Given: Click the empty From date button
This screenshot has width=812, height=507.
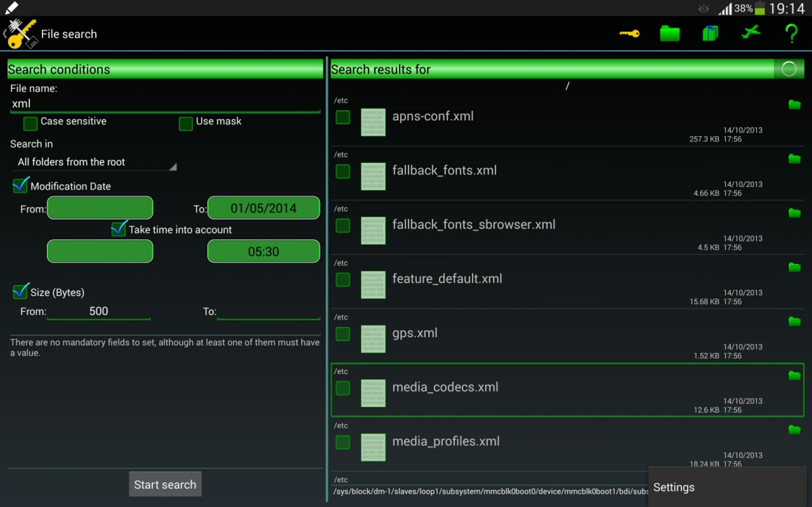Looking at the screenshot, I should pos(100,208).
